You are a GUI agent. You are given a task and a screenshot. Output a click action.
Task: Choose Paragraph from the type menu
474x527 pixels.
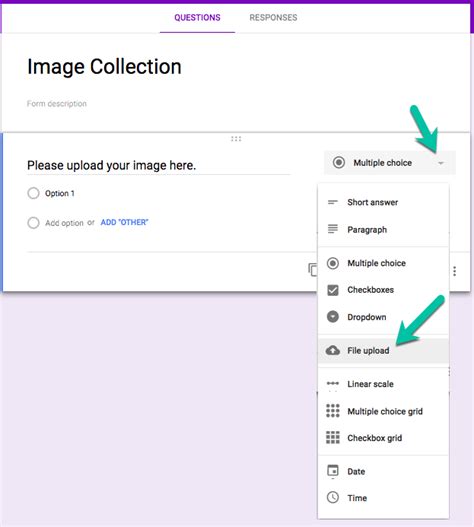tap(383, 230)
